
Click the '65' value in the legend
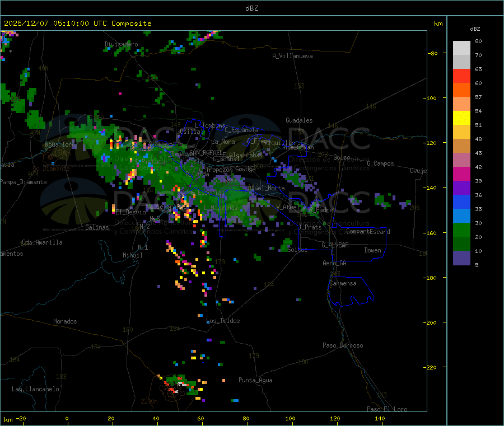coord(478,69)
